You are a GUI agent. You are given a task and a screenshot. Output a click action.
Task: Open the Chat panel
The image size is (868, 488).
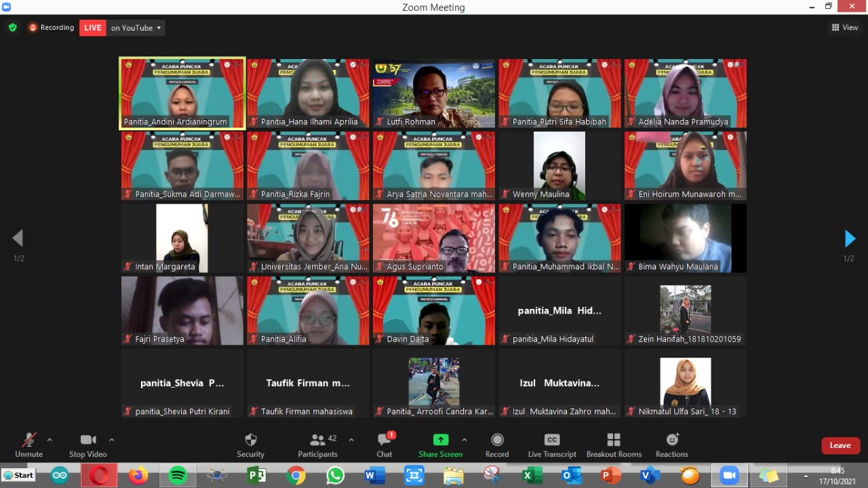pos(384,445)
